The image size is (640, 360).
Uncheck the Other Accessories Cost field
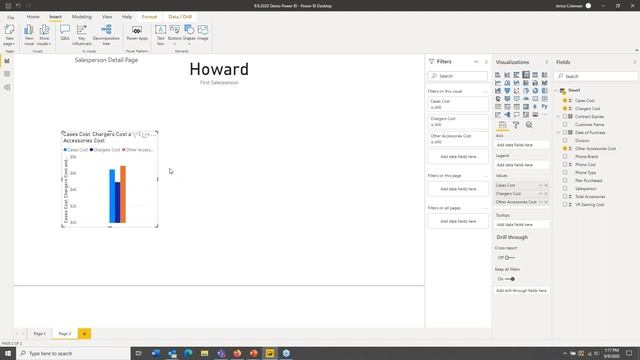(x=565, y=149)
